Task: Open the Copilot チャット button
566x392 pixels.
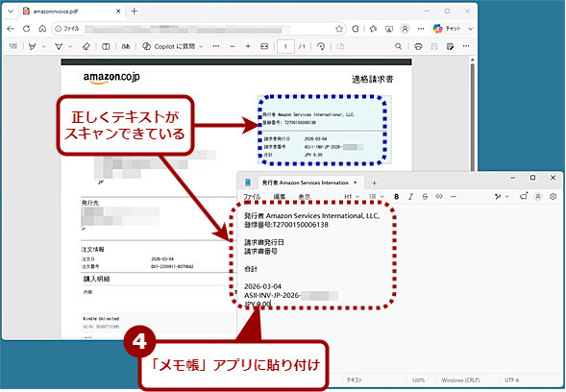Action: [447, 29]
